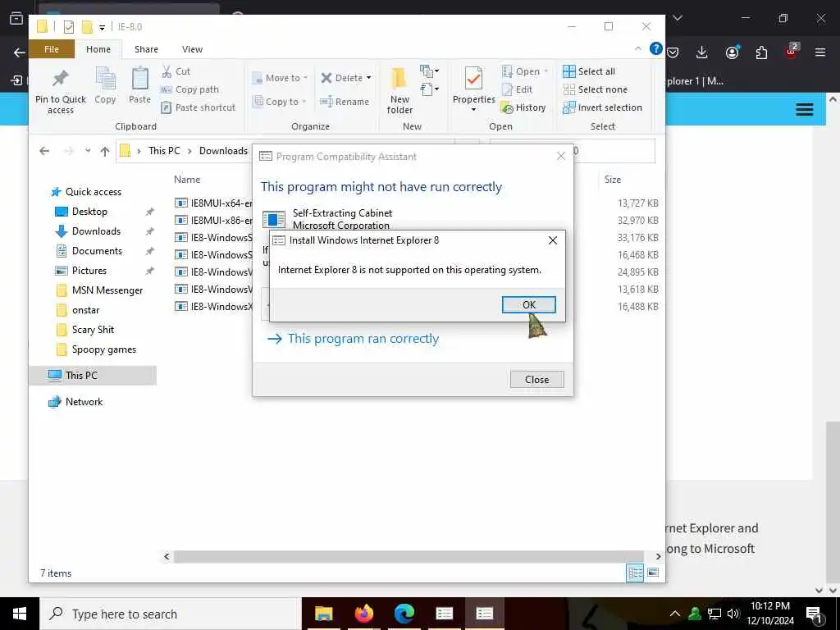Click the Copy ribbon icon
Image resolution: width=840 pixels, height=630 pixels.
point(105,85)
